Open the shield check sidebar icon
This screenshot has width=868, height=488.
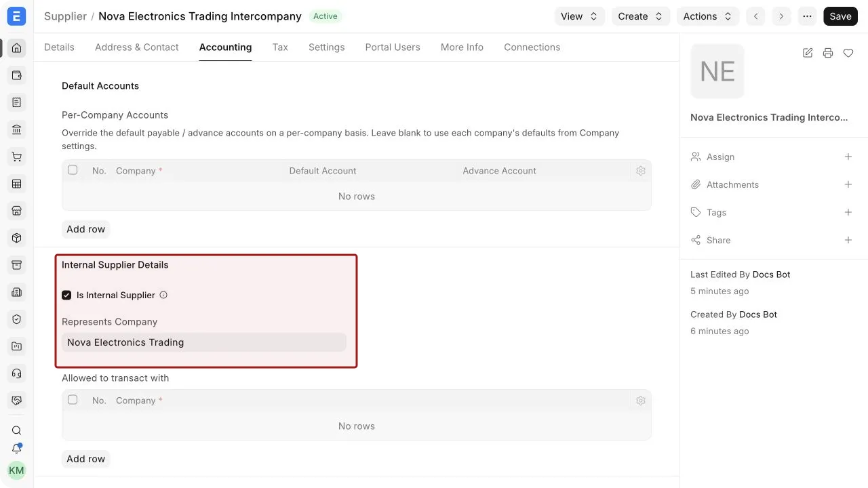point(17,319)
